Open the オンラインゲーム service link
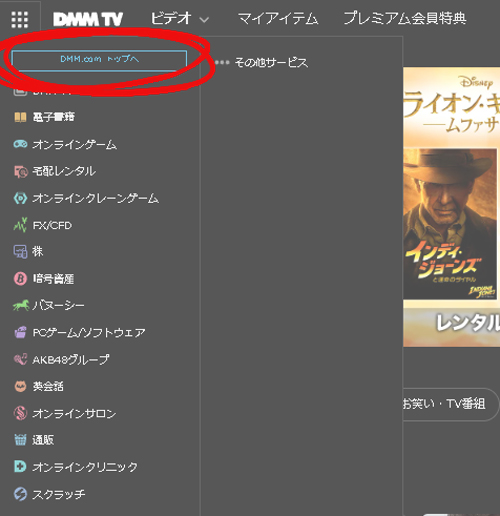Screen dimensions: 500x516 [x=74, y=144]
